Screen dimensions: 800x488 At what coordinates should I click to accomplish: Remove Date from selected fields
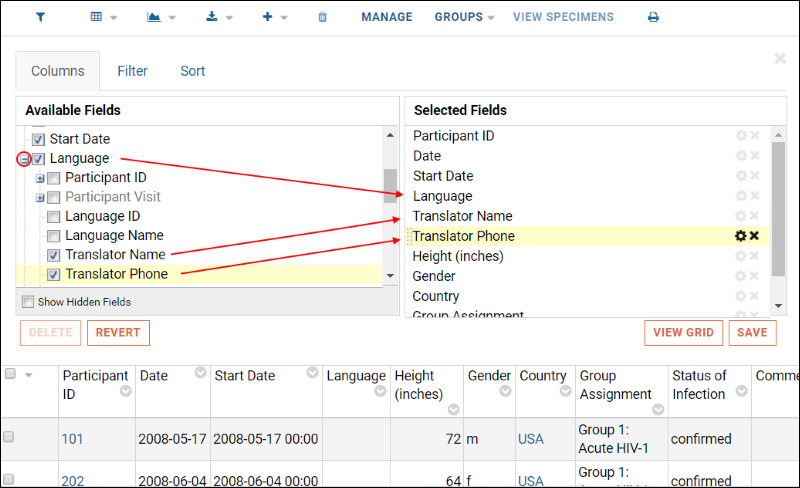pyautogui.click(x=755, y=156)
